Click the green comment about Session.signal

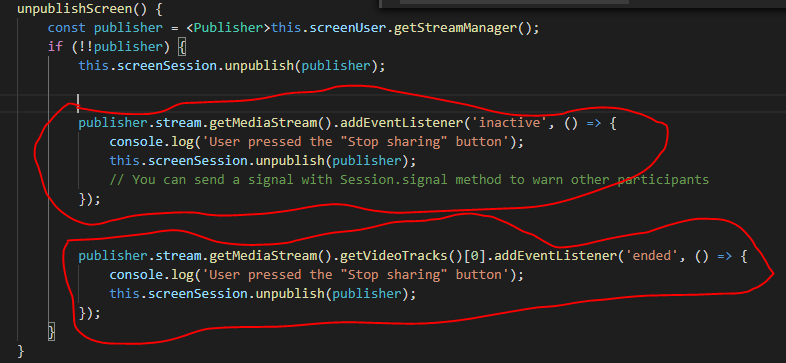click(410, 179)
